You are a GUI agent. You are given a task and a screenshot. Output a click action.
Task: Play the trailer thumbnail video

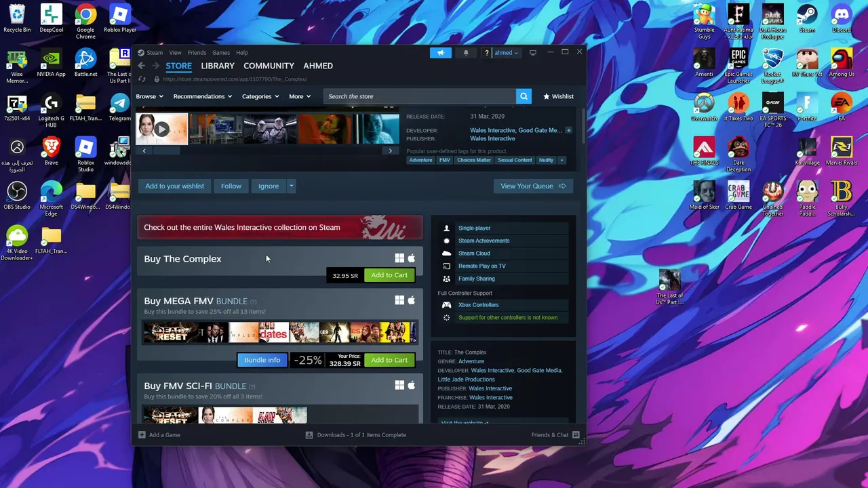tap(161, 129)
